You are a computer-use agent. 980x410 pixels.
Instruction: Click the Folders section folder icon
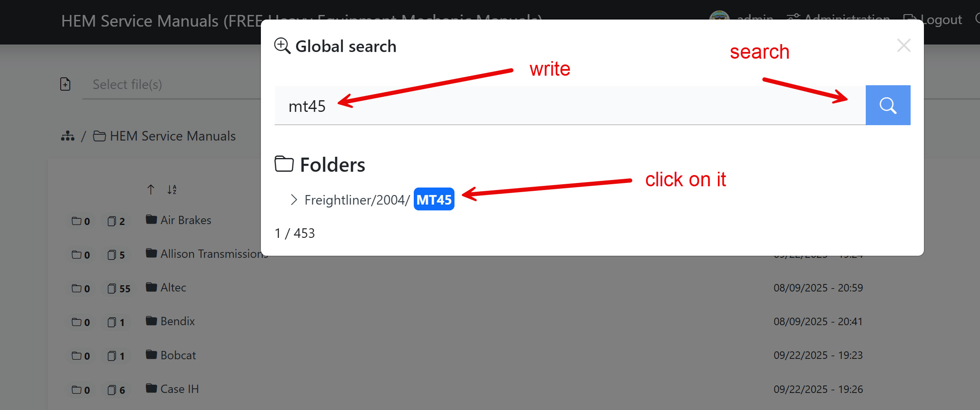(284, 164)
